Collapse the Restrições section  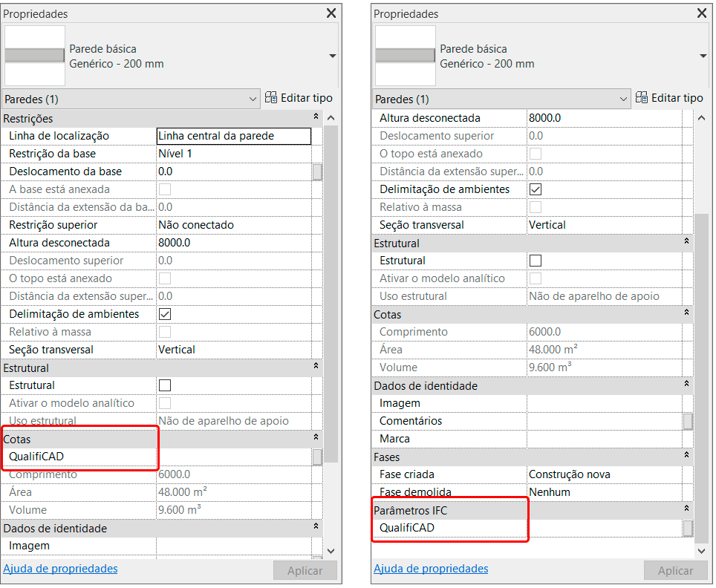coord(316,118)
